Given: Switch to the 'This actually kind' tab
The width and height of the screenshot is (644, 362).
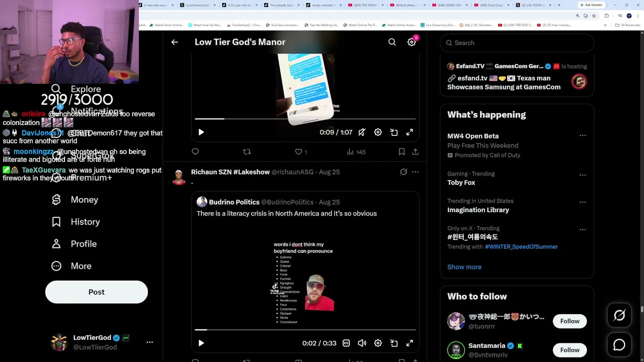Looking at the screenshot, I should (283, 5).
